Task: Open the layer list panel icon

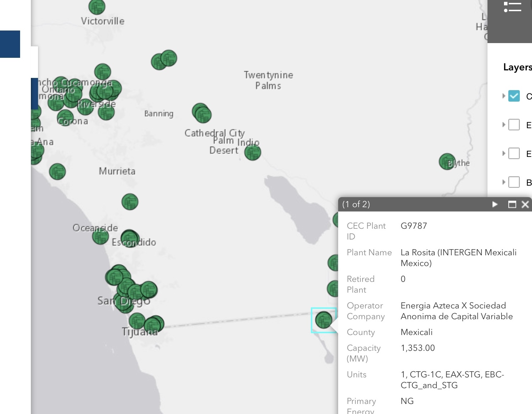Action: 512,7
